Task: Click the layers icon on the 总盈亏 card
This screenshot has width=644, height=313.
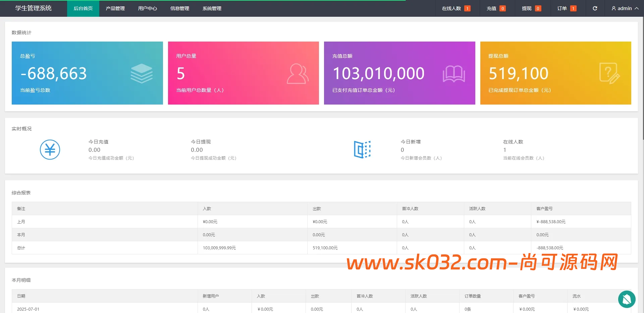Action: 142,73
